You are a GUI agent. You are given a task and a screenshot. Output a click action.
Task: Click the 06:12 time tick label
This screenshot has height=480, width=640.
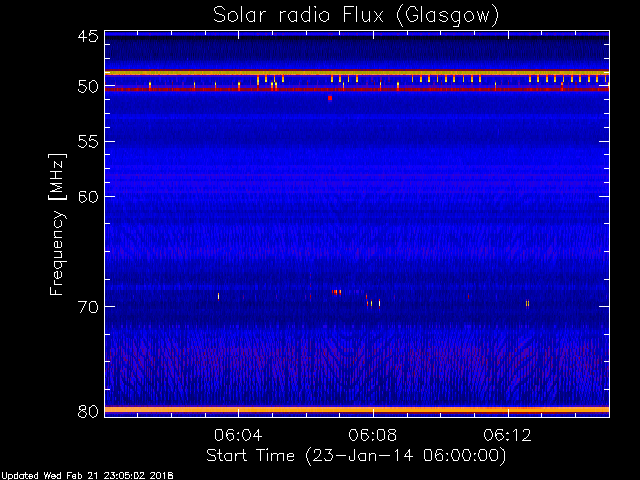(507, 435)
